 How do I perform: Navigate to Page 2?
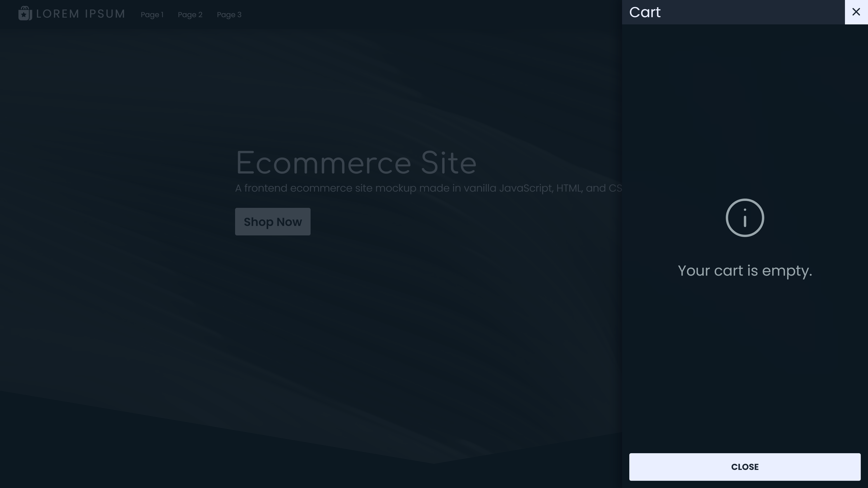(x=190, y=14)
